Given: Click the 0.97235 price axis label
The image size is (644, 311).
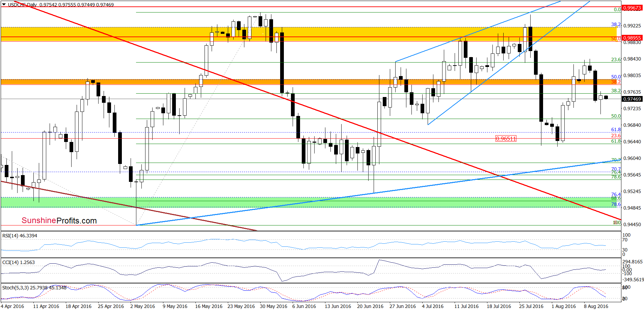Looking at the screenshot, I should [632, 109].
